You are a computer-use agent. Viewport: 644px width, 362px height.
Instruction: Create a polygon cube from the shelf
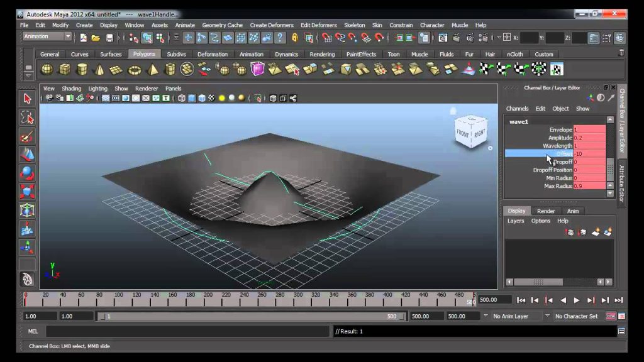(65, 69)
